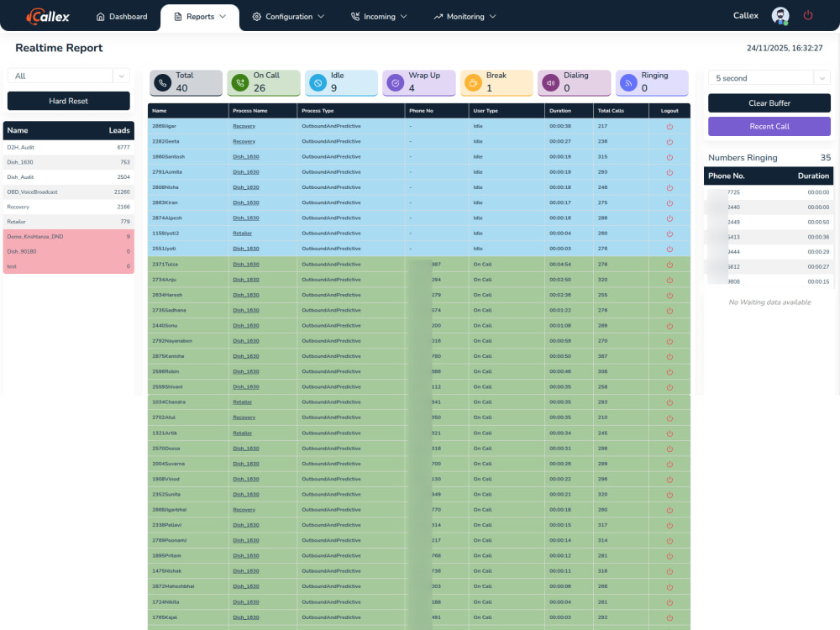This screenshot has width=840, height=630.
Task: Log out agent 1034Chandra
Action: pos(669,402)
